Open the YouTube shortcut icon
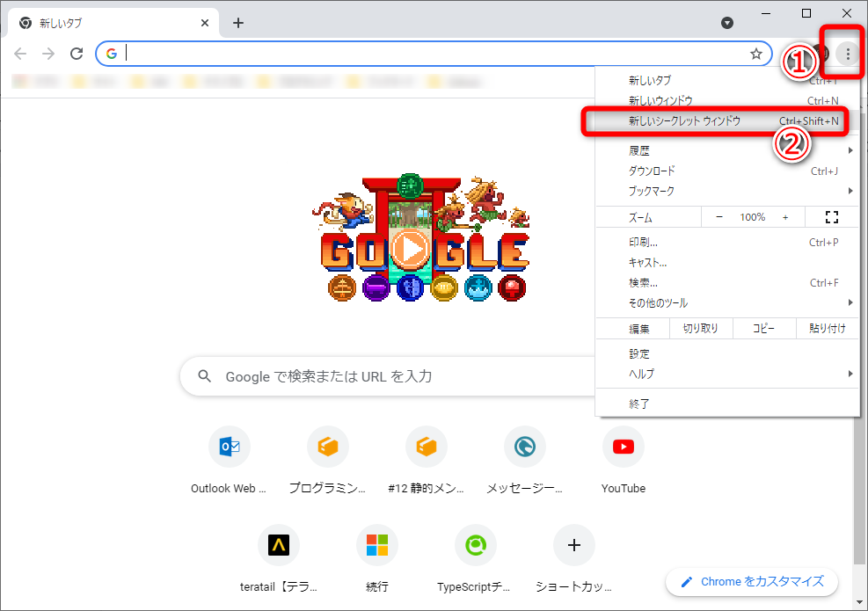 [x=623, y=446]
